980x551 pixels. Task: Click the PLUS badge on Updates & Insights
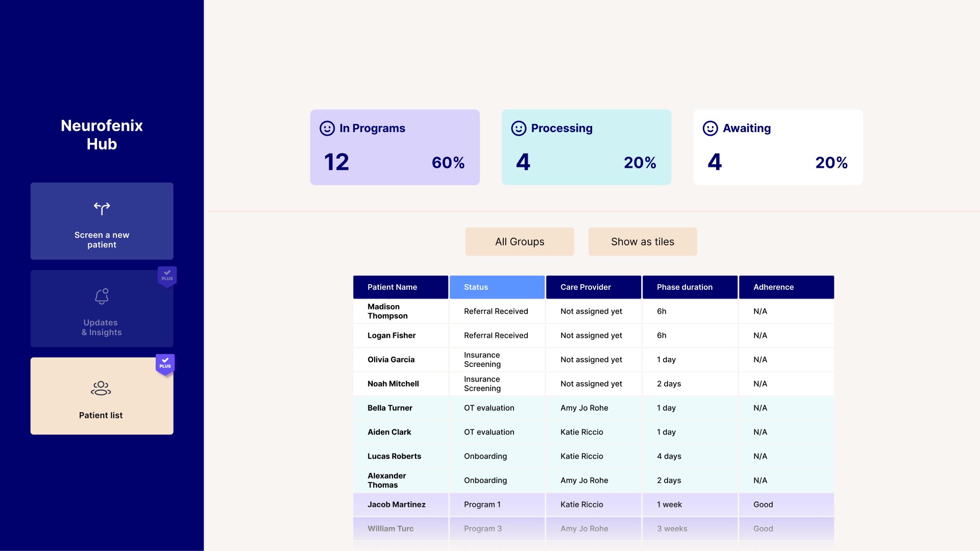[167, 277]
